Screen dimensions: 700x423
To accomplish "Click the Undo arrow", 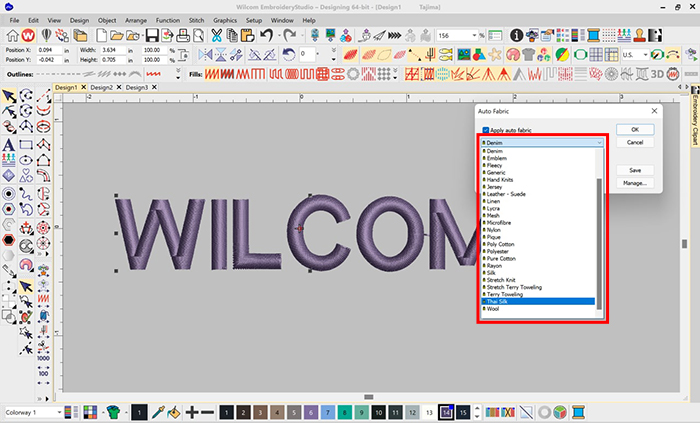I will pyautogui.click(x=267, y=35).
